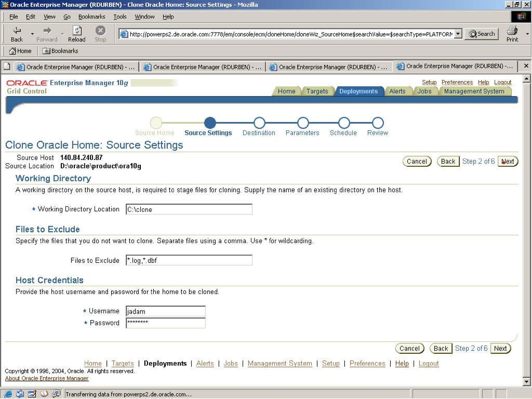Click the Setup link at top right
532x399 pixels.
point(429,83)
